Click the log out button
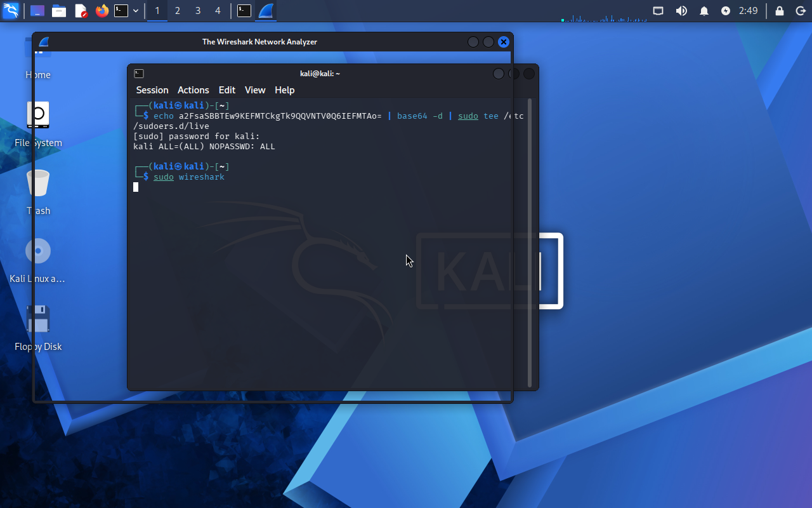 point(800,11)
